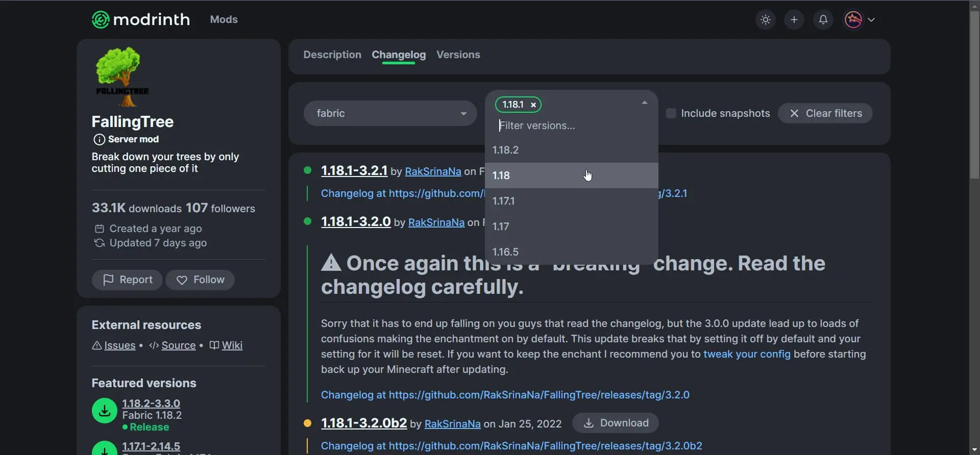
Task: Toggle the light theme sun icon
Action: coord(765,20)
